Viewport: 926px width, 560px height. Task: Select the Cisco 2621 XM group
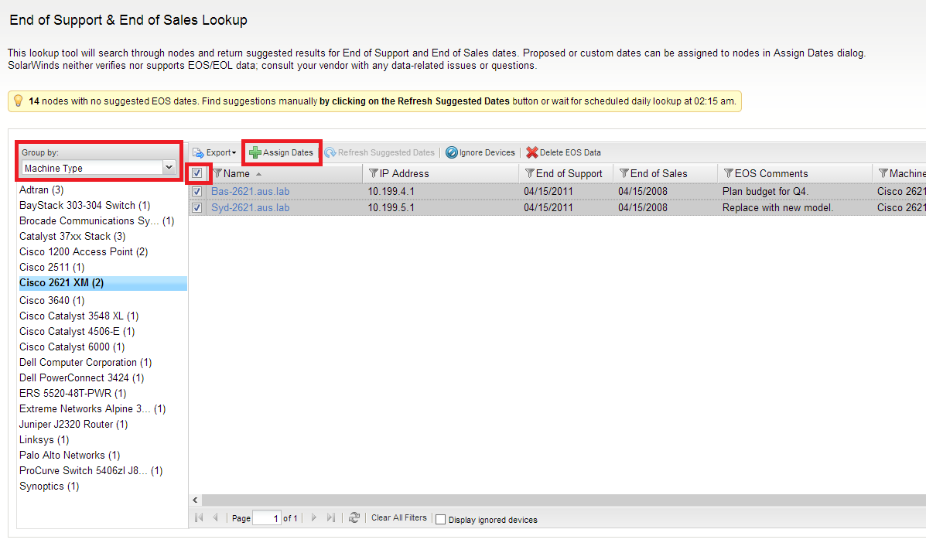click(x=101, y=283)
